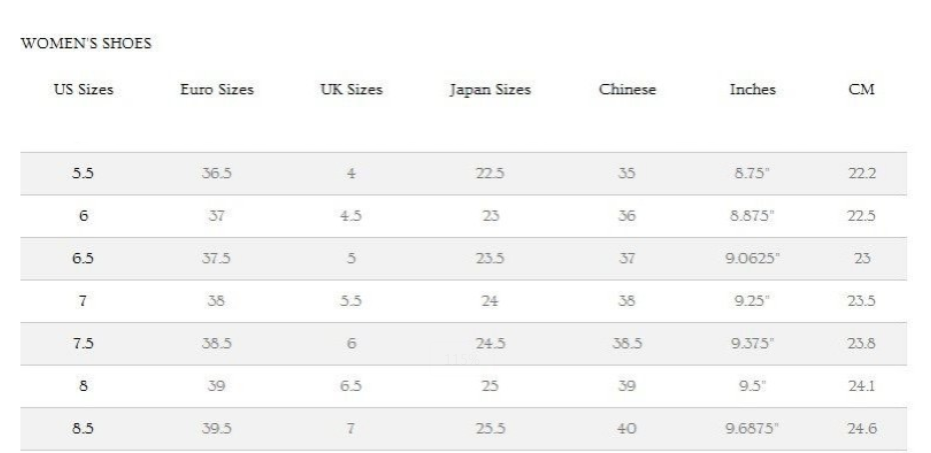Click the Japan Sizes column header
The image size is (931, 453).
490,90
